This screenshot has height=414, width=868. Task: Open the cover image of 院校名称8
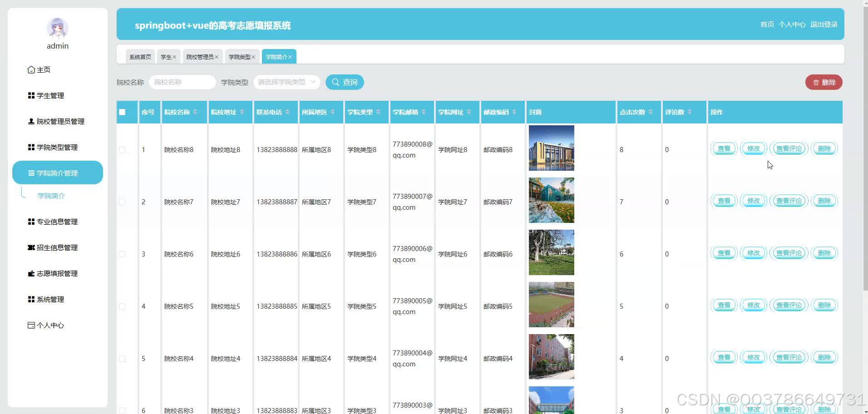552,148
